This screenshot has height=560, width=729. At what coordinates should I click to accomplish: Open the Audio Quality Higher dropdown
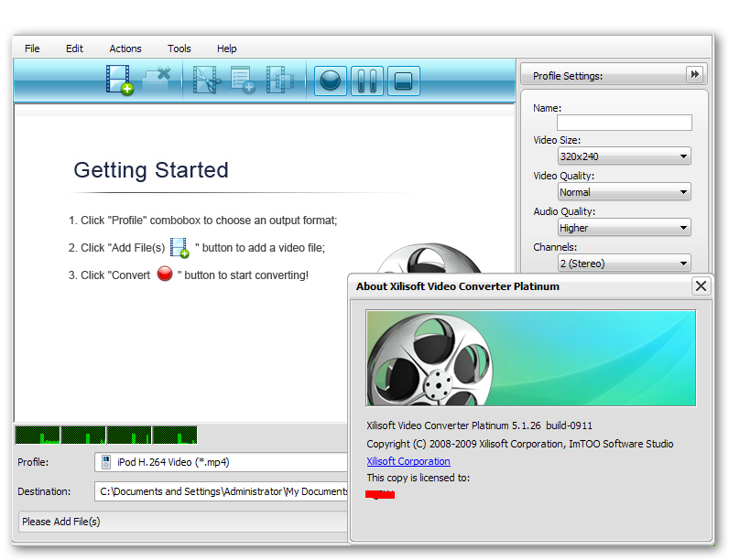[625, 228]
